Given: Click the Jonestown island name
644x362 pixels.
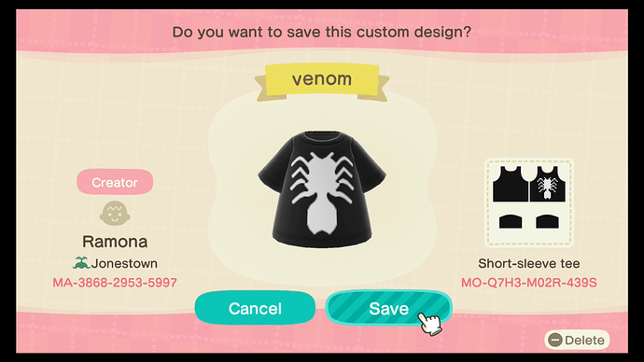Looking at the screenshot, I should 124,263.
